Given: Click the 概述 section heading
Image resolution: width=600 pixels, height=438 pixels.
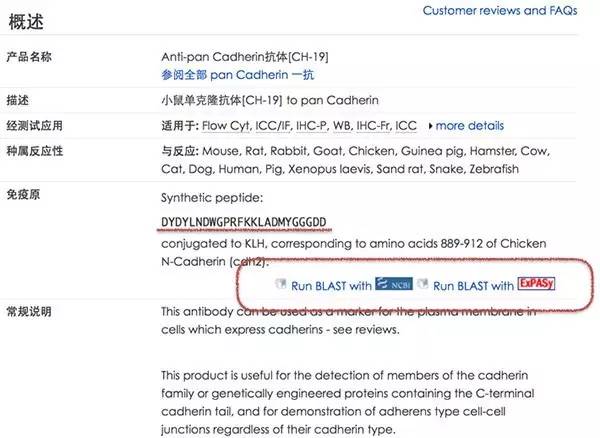Looking at the screenshot, I should pos(27,19).
